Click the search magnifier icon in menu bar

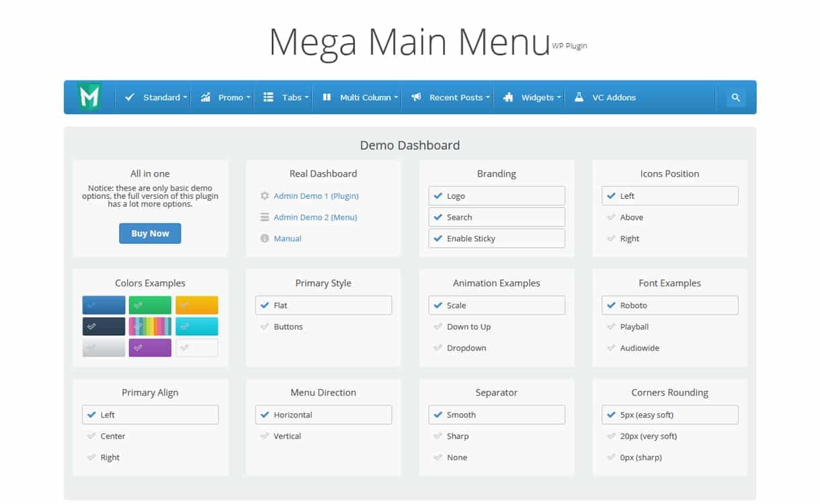click(x=735, y=97)
